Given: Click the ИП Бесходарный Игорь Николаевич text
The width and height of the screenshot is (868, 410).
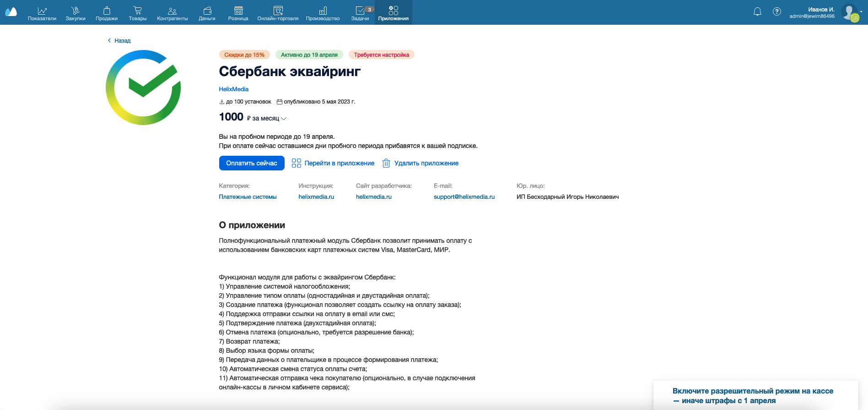Looking at the screenshot, I should pos(568,197).
